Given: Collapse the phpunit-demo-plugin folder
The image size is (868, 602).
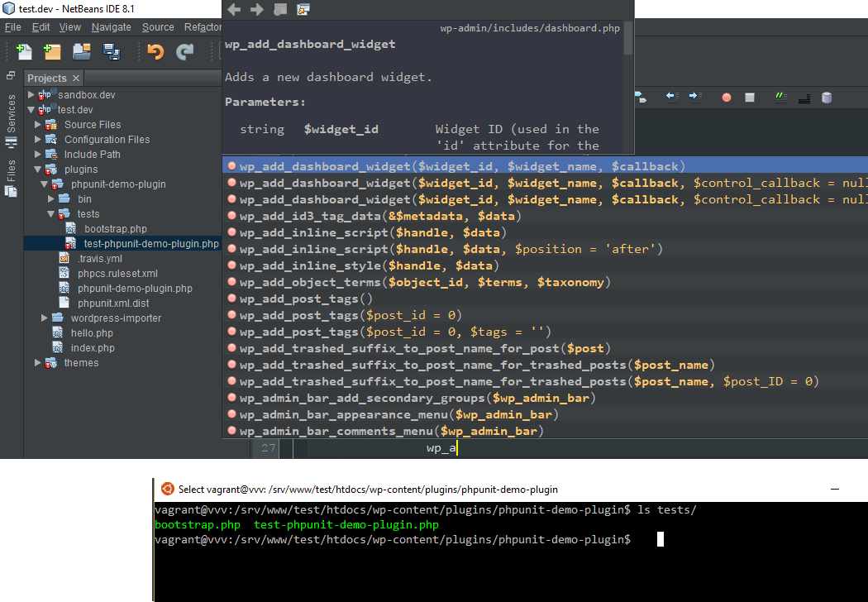Looking at the screenshot, I should pos(45,184).
